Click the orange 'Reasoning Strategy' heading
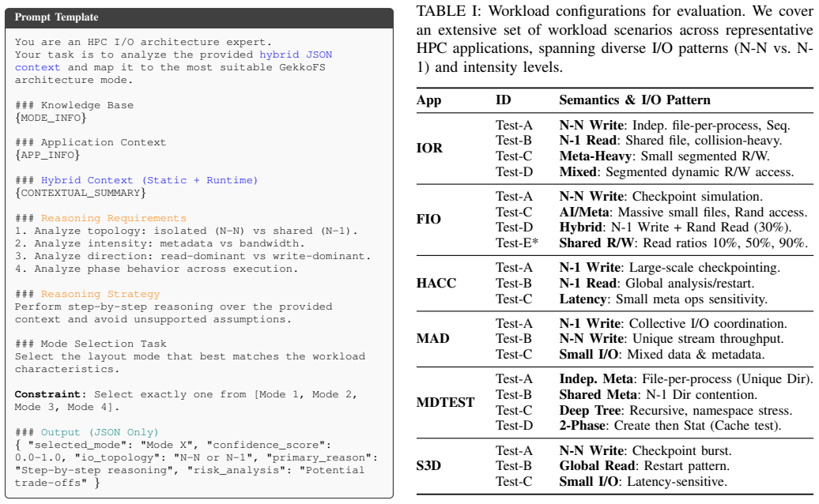 [100, 294]
